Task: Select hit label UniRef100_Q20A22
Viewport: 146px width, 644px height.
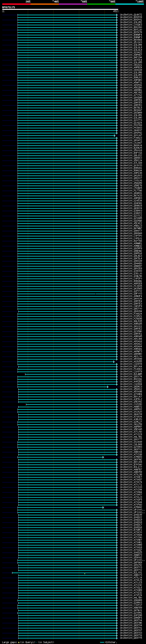Action: [x=131, y=53]
